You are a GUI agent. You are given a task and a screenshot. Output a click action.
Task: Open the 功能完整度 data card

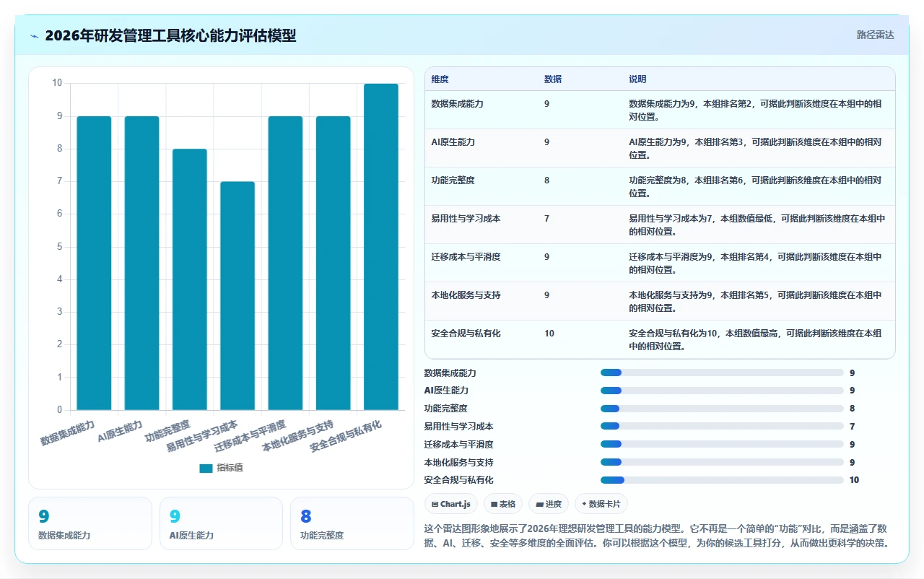coord(352,523)
